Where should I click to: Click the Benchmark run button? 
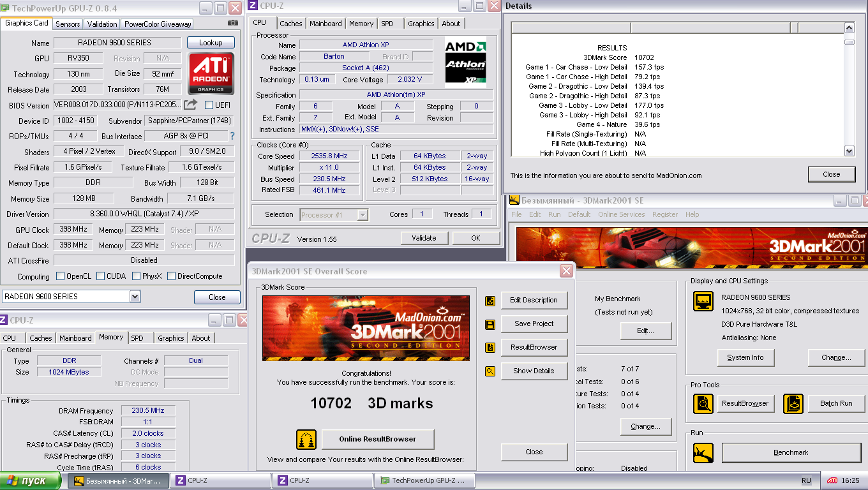[791, 452]
